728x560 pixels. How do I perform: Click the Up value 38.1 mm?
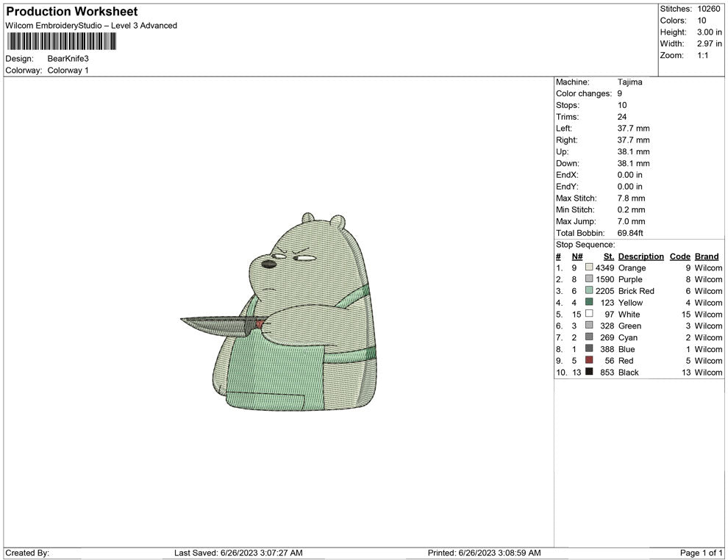pyautogui.click(x=634, y=151)
